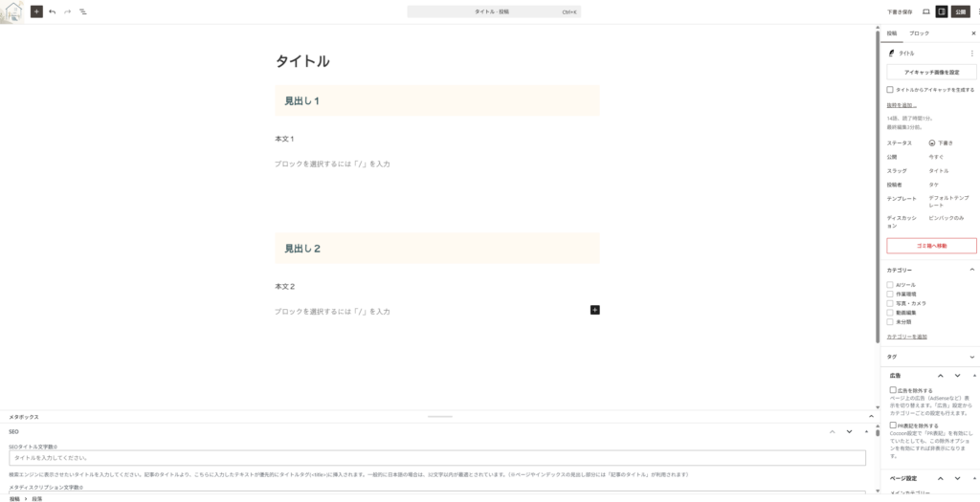
Task: Move the SEO meta box up
Action: pos(832,431)
